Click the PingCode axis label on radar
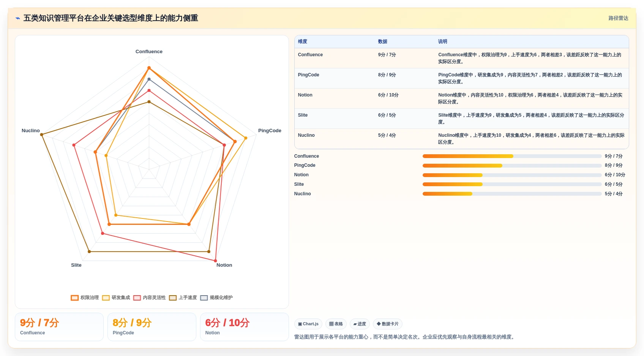 (x=270, y=131)
